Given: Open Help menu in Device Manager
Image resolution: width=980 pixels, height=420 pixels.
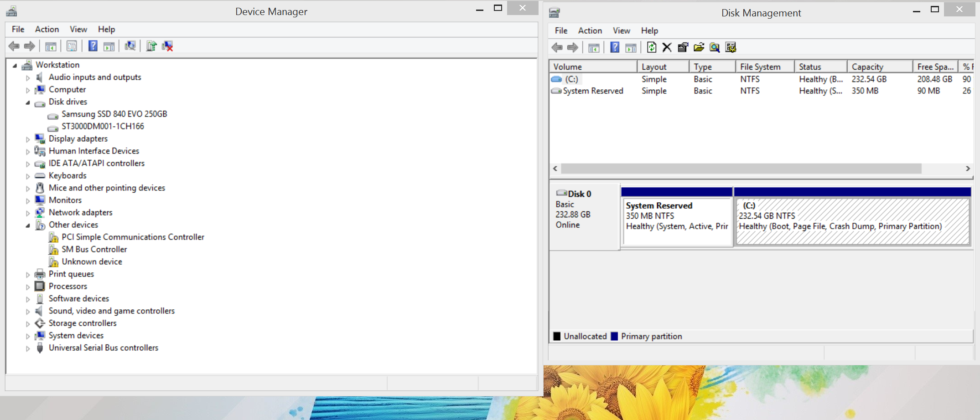Looking at the screenshot, I should click(106, 29).
